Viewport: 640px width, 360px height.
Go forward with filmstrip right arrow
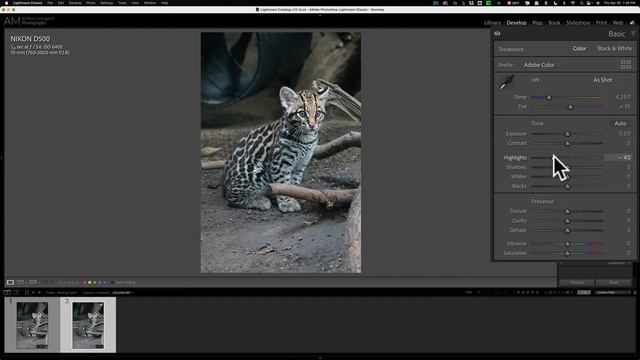39,293
